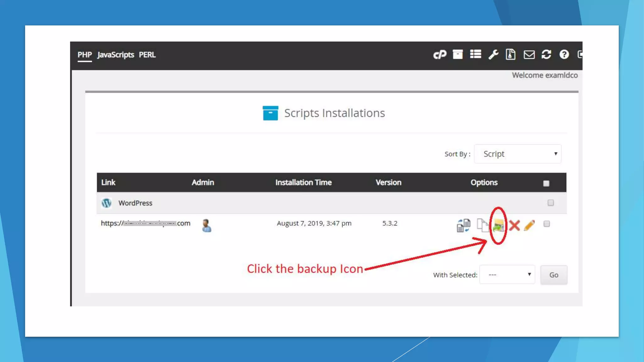This screenshot has height=362, width=644.
Task: Click the sync refresh arrows icon
Action: click(x=547, y=54)
